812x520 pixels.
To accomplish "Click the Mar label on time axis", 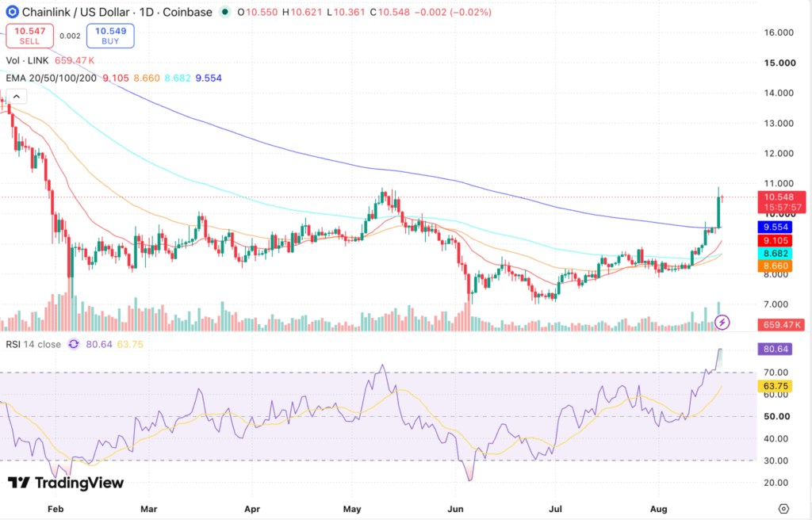I will (x=148, y=509).
